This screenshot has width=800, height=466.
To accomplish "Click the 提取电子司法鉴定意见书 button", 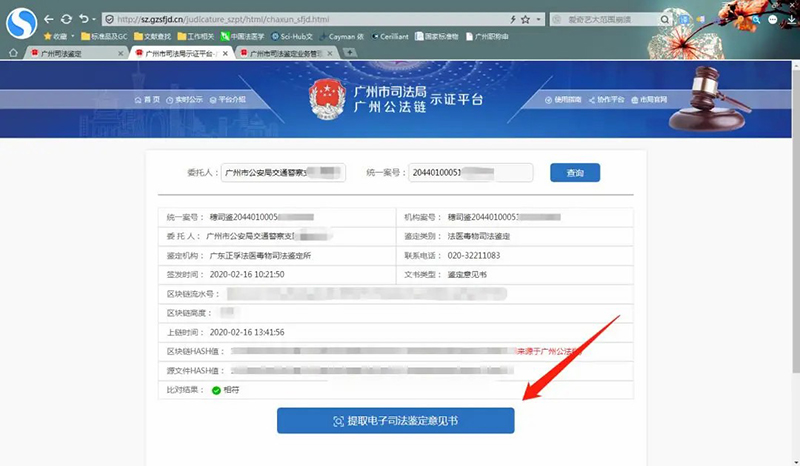I will point(395,421).
